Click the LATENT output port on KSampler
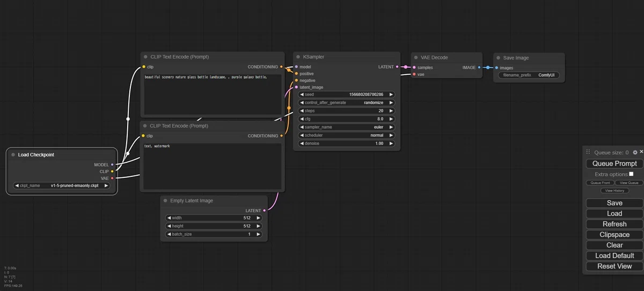This screenshot has width=644, height=291. (x=397, y=67)
